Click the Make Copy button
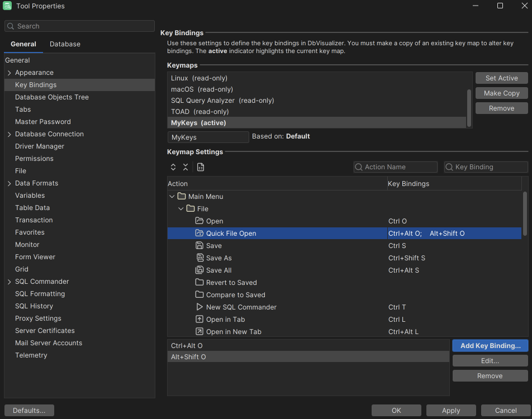The width and height of the screenshot is (532, 419). coord(501,93)
